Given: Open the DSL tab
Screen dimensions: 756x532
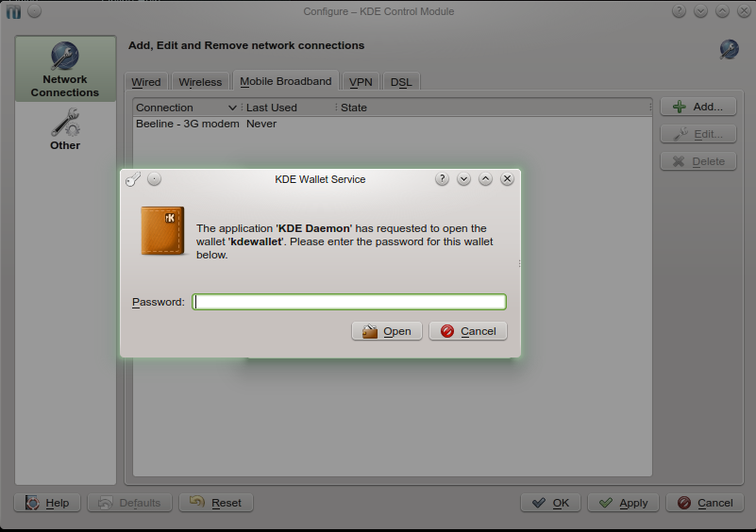Looking at the screenshot, I should 401,82.
